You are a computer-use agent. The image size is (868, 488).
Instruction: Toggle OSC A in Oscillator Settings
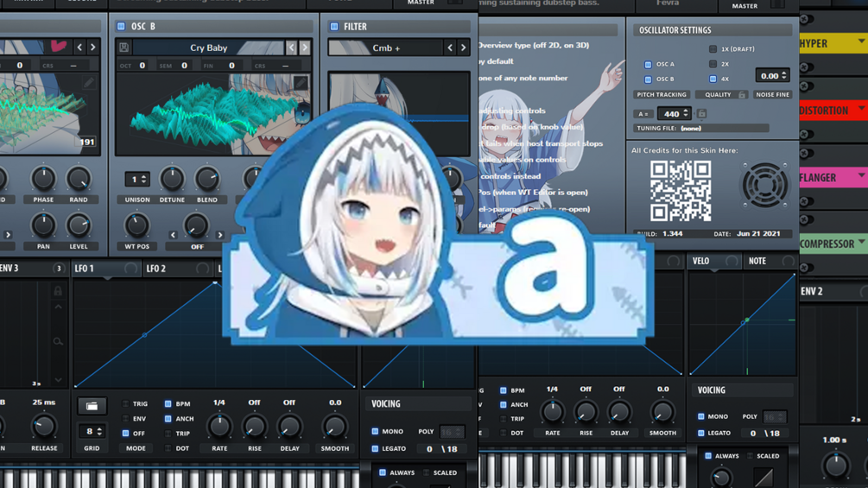click(x=648, y=64)
